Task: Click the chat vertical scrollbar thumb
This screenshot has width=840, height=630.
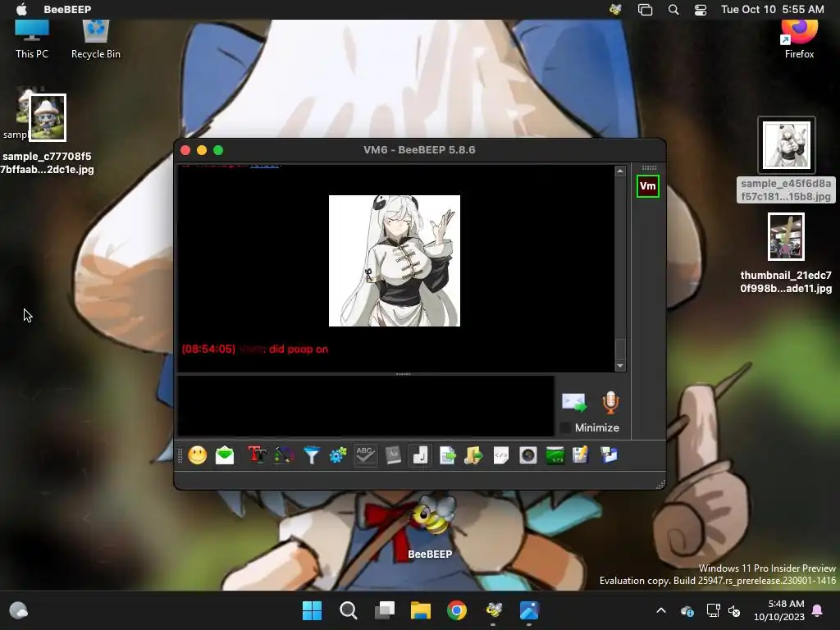Action: tap(620, 349)
